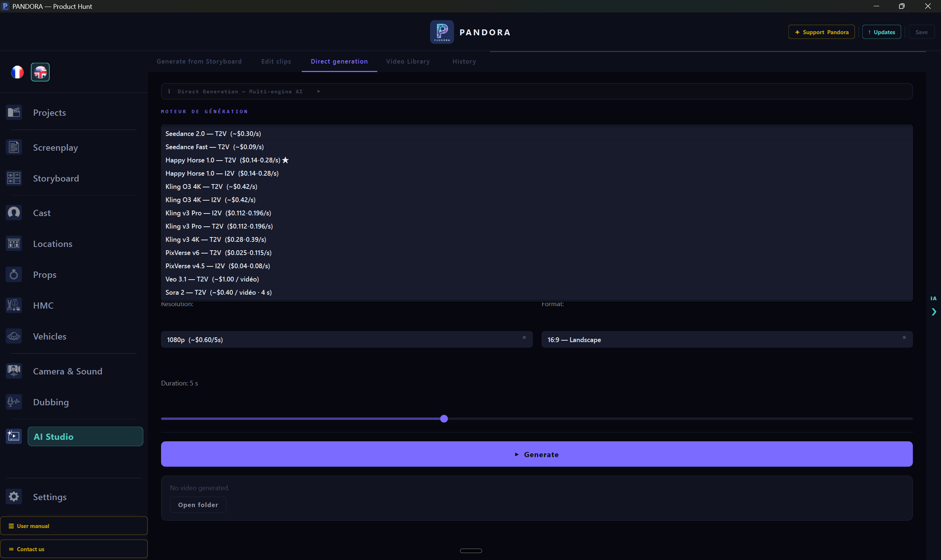
Task: Choose Happy Horse 1.0 T2V starred engine
Action: [537, 160]
